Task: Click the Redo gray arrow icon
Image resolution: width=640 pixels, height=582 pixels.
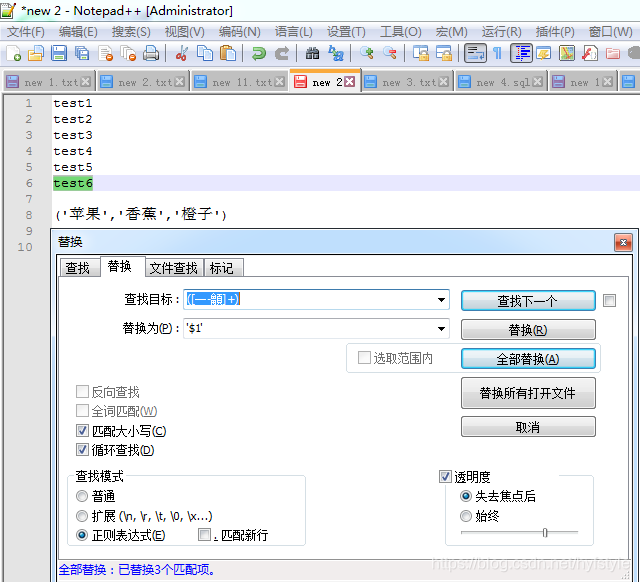Action: pyautogui.click(x=282, y=53)
